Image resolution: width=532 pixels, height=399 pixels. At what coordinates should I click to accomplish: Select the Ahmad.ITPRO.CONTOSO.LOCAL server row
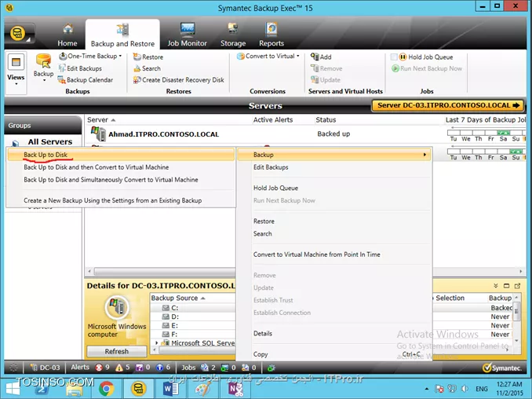point(305,134)
